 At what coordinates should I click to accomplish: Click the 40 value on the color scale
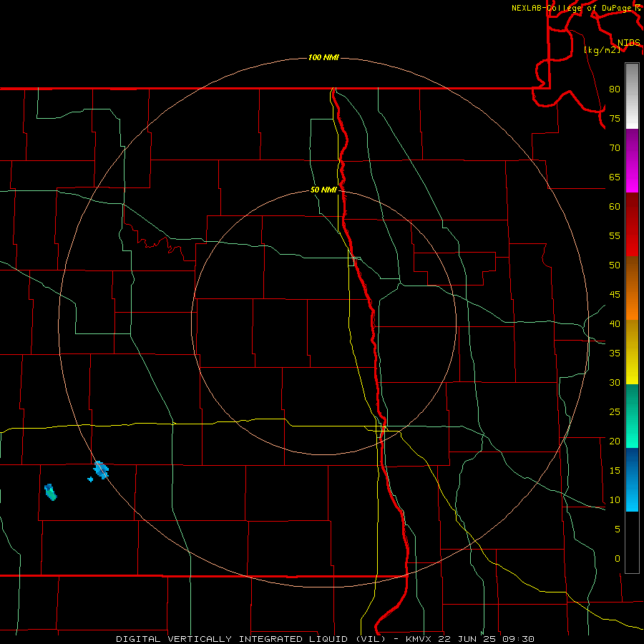(x=615, y=323)
